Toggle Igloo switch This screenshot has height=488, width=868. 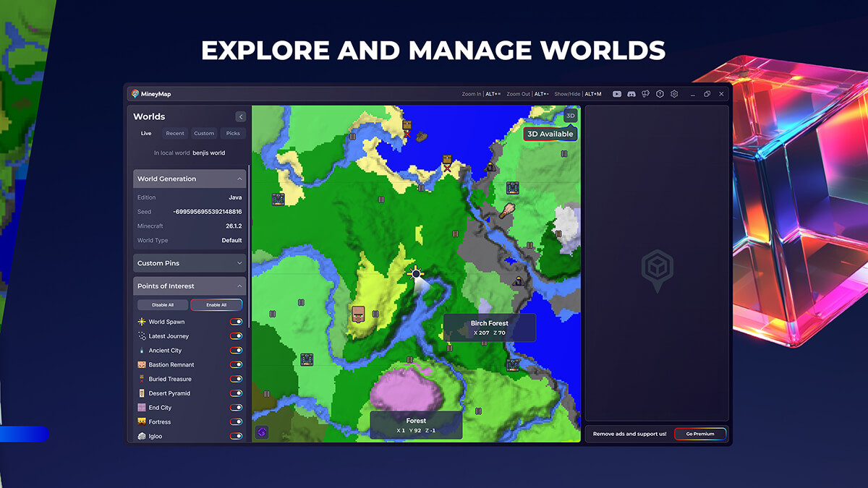pyautogui.click(x=236, y=436)
